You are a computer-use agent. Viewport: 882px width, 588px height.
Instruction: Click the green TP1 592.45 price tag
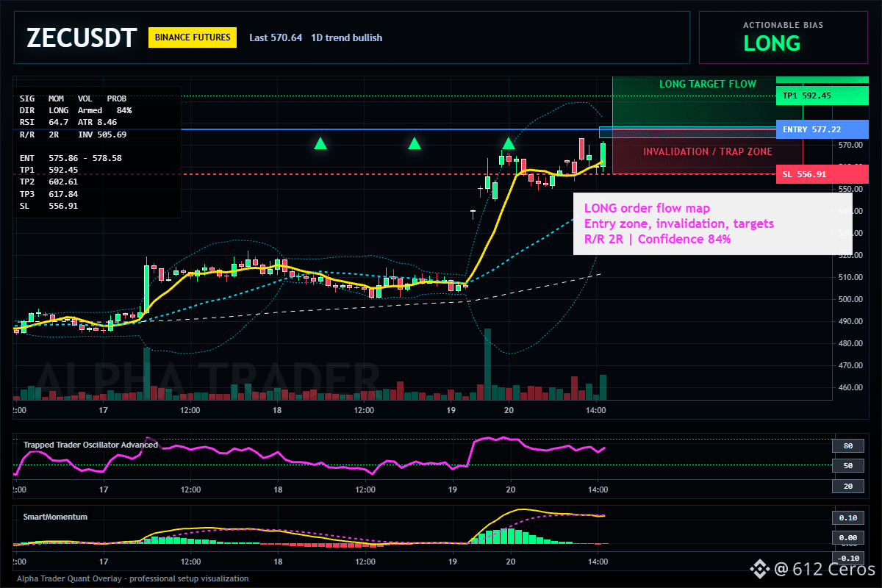pos(822,96)
